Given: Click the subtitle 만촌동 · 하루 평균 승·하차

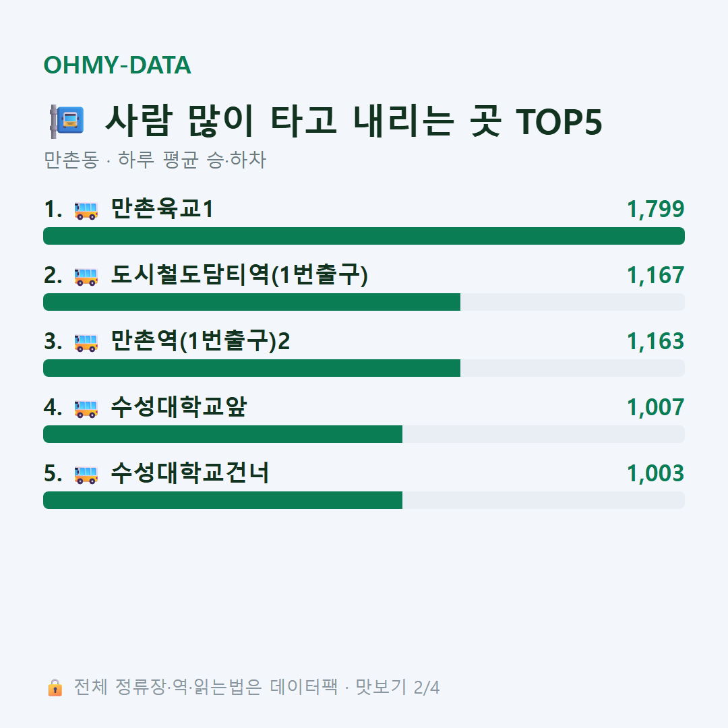Looking at the screenshot, I should click(154, 160).
